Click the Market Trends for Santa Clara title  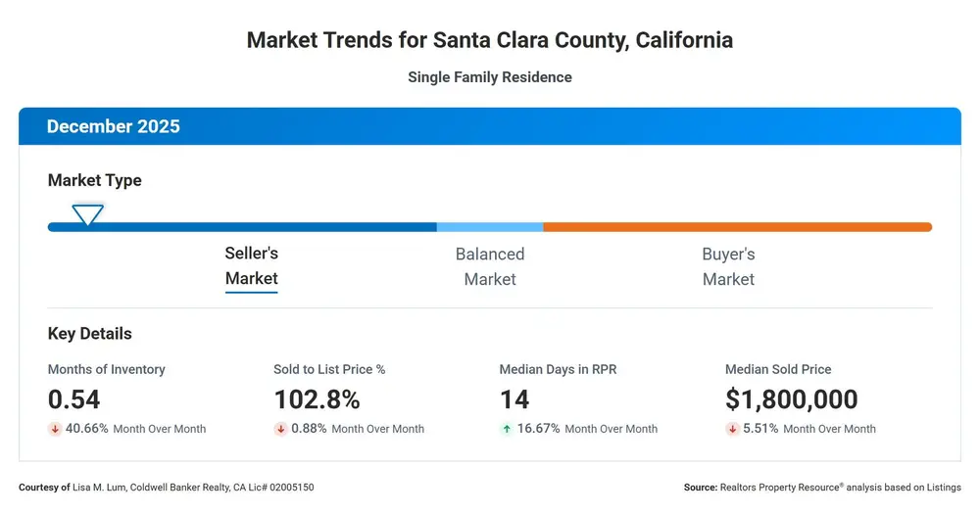click(490, 40)
